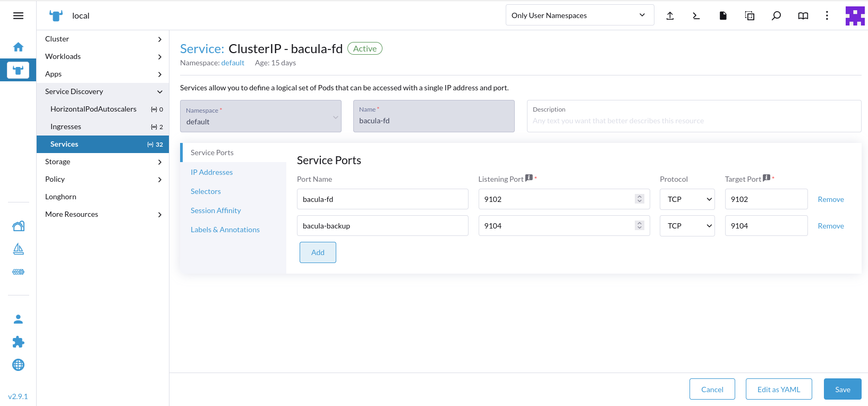
Task: Switch to the Service Ports tab
Action: tap(233, 153)
